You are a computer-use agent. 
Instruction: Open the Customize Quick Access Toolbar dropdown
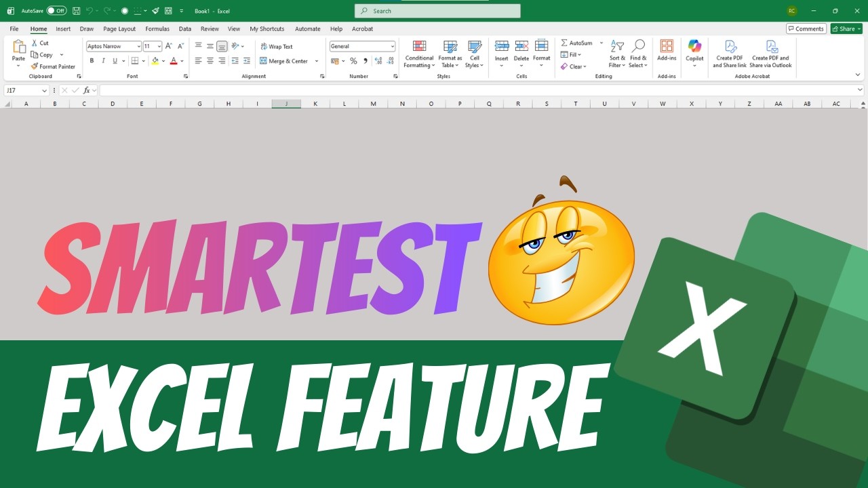[x=182, y=11]
